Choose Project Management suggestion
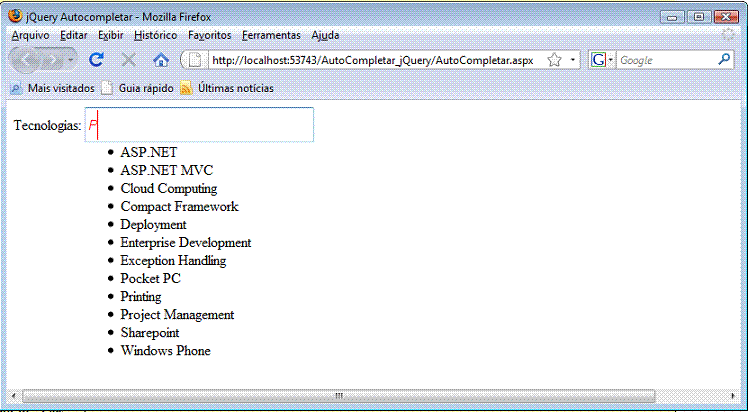Screen dimensions: 748x412 coord(177,314)
